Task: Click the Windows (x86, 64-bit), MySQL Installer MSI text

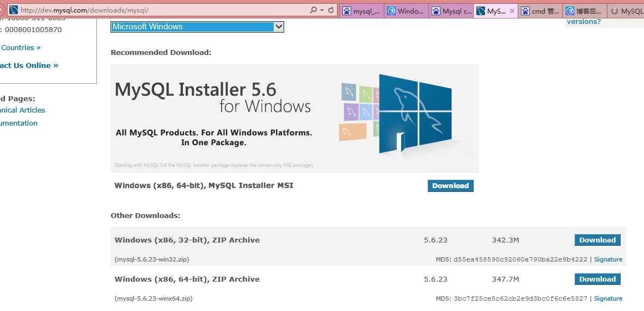Action: pos(204,185)
